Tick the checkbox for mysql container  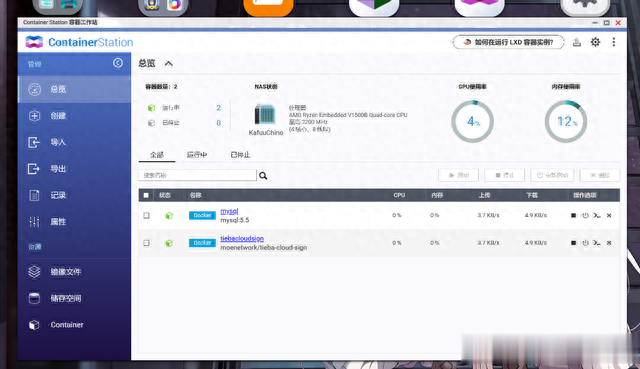(x=147, y=215)
